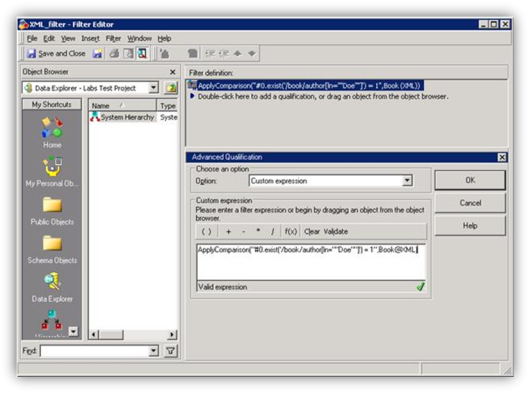Click the Clear expression button
The height and width of the screenshot is (393, 529).
(312, 231)
